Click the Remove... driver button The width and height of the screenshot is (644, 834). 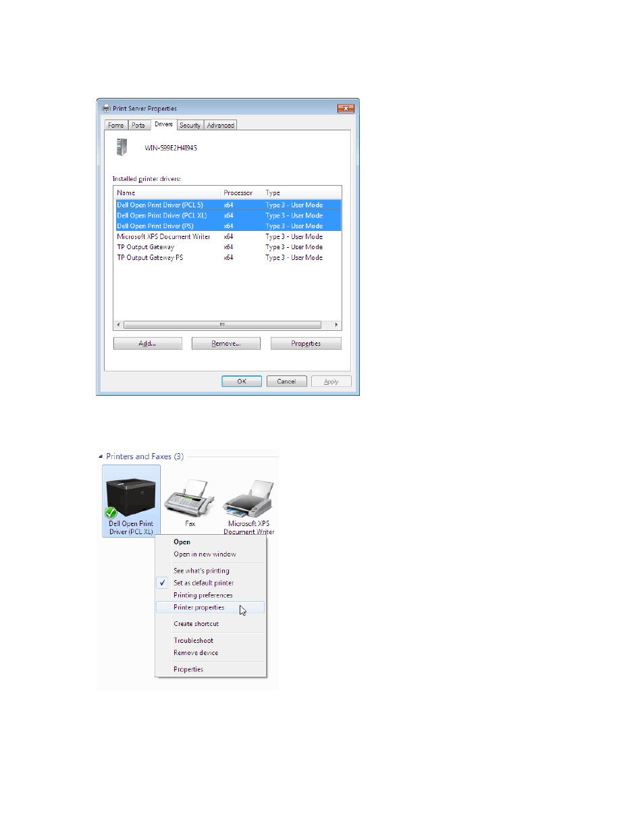[x=226, y=344]
